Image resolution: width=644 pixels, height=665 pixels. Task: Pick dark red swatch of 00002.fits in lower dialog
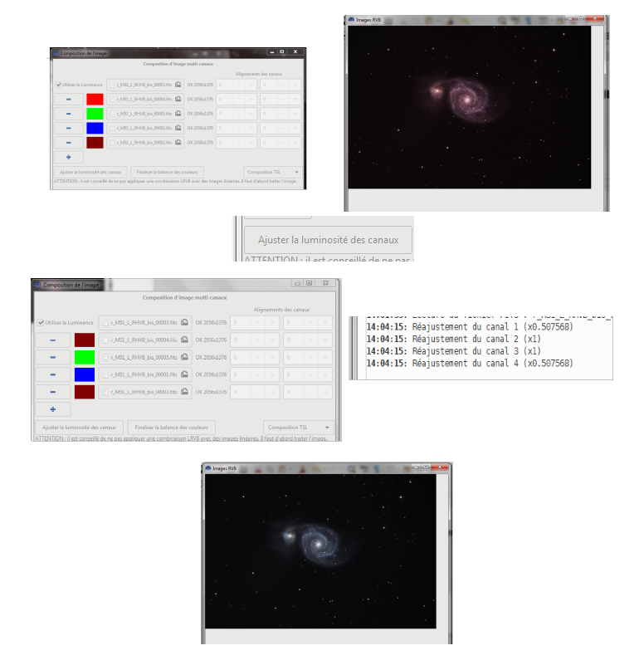85,393
